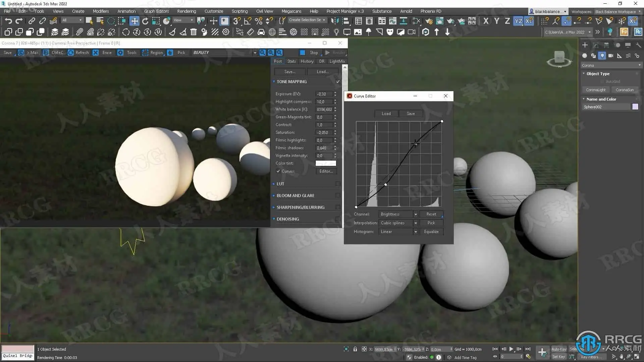Select the Select and Rotate tool
The width and height of the screenshot is (644, 362).
tap(145, 21)
